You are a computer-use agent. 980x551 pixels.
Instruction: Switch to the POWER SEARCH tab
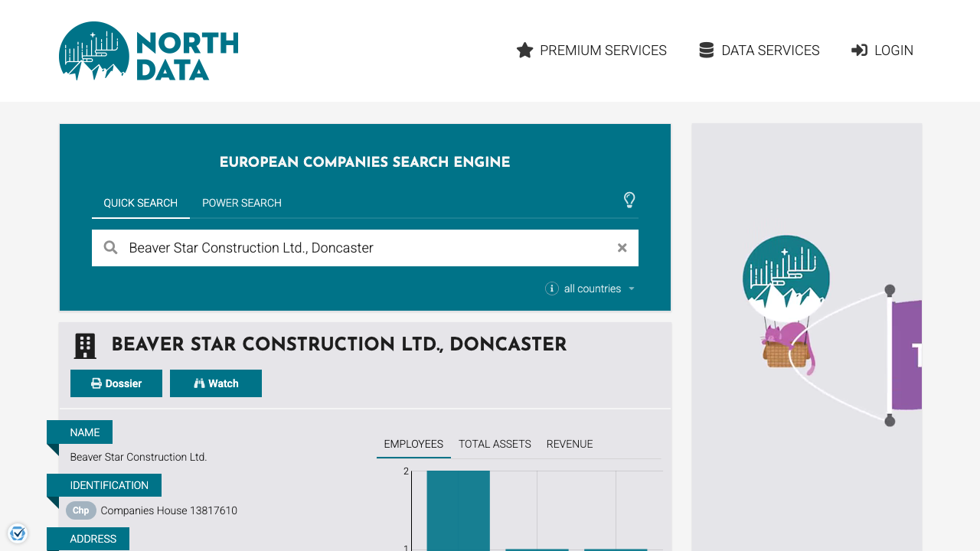241,203
